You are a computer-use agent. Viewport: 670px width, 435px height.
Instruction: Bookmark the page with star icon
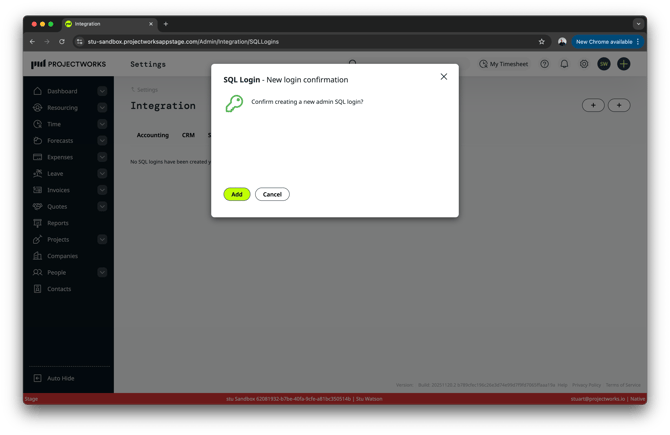click(x=542, y=42)
